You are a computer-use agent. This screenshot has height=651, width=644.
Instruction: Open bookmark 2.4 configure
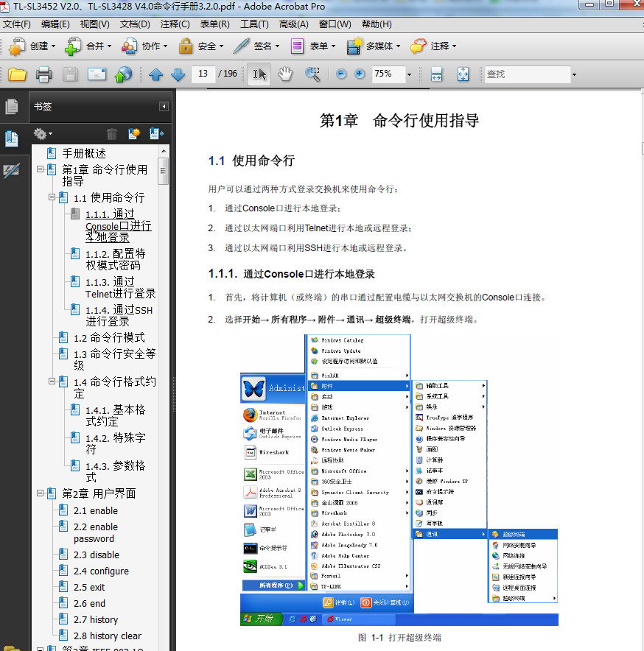point(101,571)
